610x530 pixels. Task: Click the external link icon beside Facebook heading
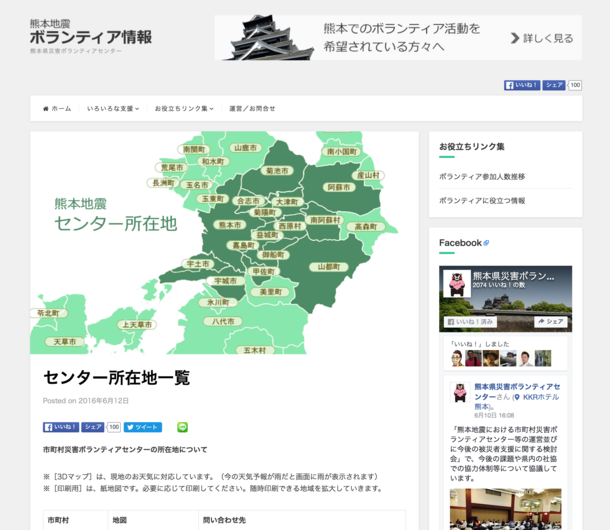487,243
